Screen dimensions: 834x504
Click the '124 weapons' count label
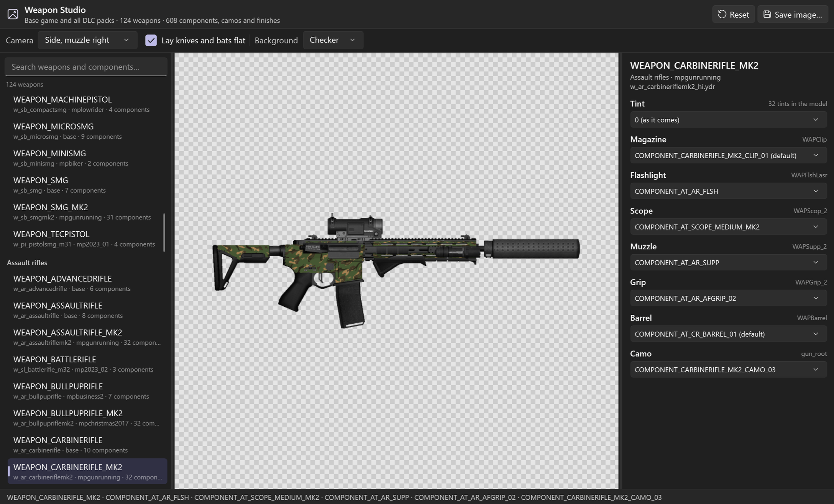[25, 84]
